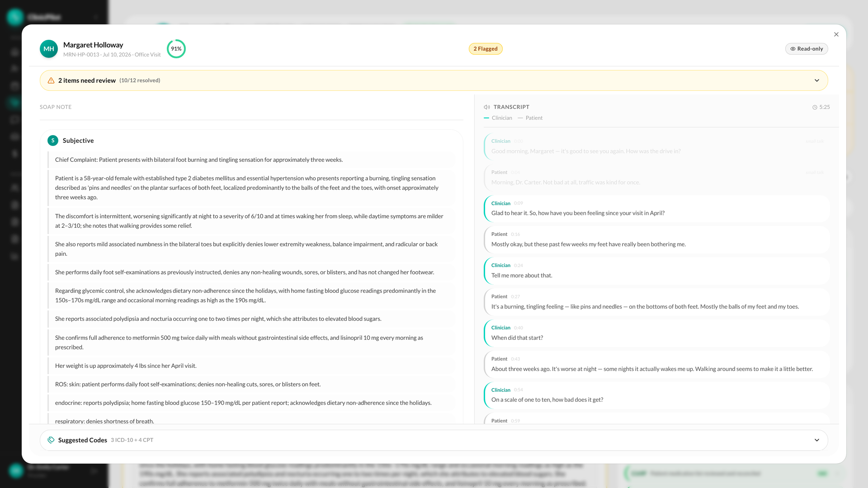
Task: Click the MRN-HP-0013 visit details line
Action: click(x=112, y=55)
